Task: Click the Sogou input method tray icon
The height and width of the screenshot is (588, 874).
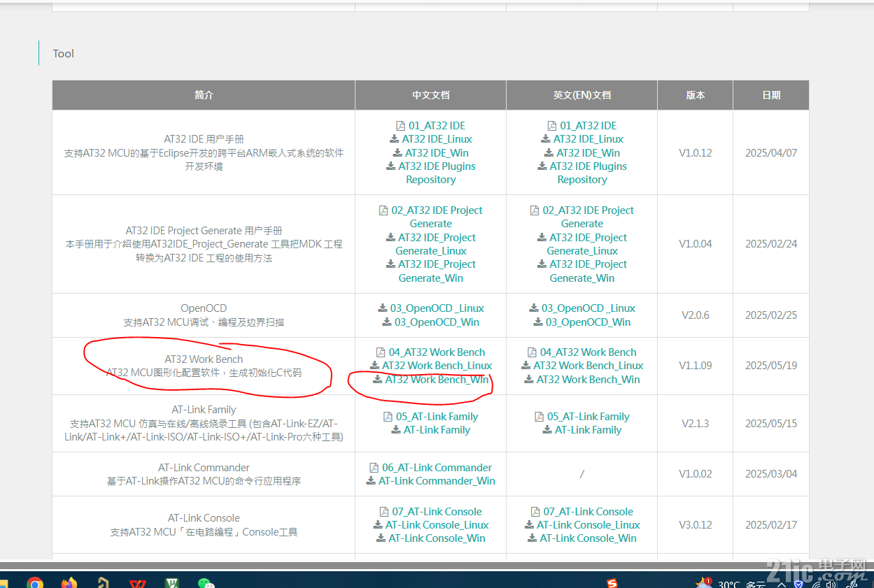Action: [x=612, y=582]
